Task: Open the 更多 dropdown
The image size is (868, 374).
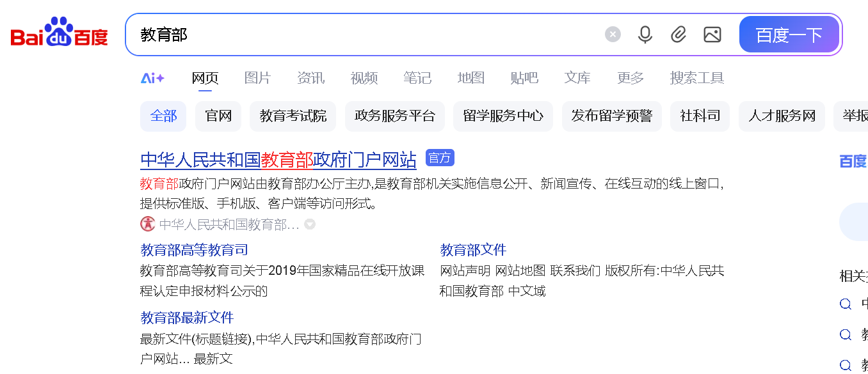Action: point(629,77)
